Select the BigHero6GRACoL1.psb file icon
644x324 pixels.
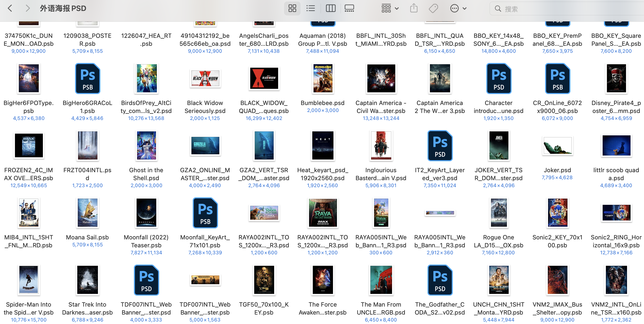87,78
